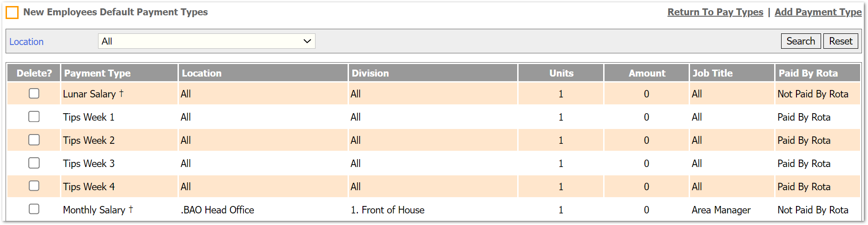868x225 pixels.
Task: Mark Tips Week 3 for deletion
Action: click(x=34, y=163)
